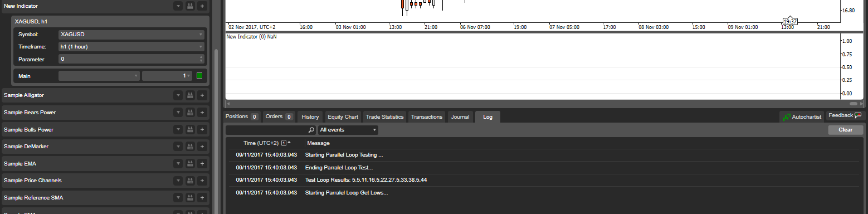Add an instance of Sample DeMarker
868x214 pixels.
[202, 147]
